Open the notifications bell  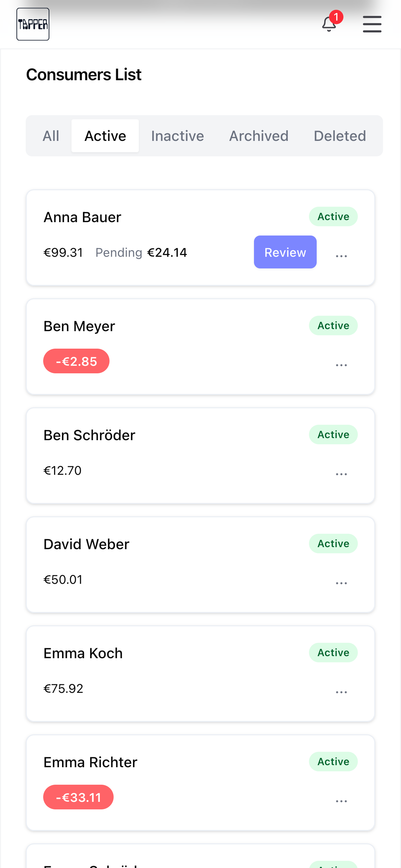point(329,24)
